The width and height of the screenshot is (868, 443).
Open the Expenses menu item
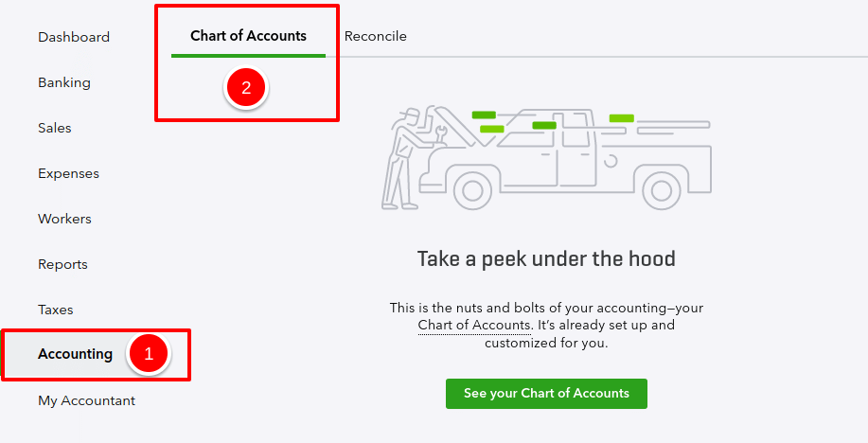(68, 173)
